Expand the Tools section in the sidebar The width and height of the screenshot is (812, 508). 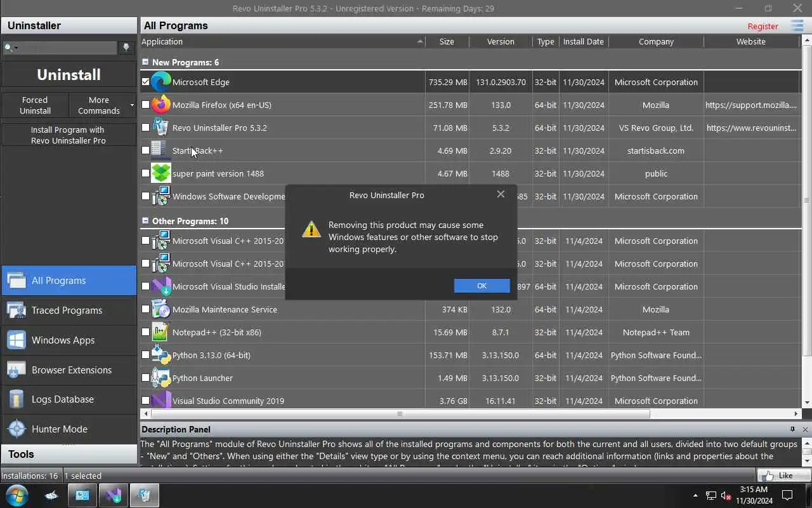[x=69, y=454]
